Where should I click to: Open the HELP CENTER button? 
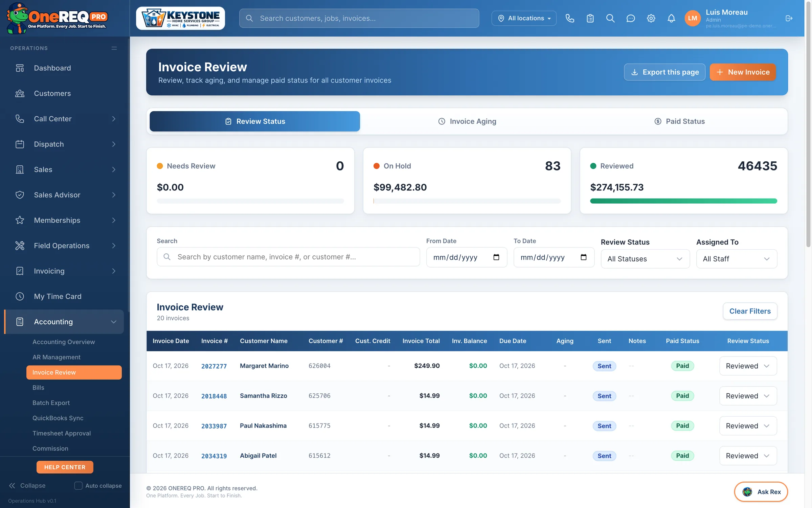click(65, 467)
